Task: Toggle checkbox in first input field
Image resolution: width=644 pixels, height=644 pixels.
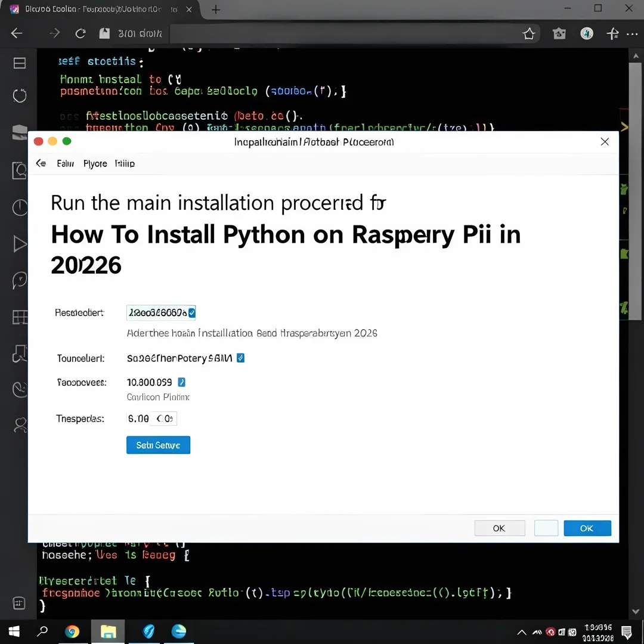Action: click(192, 313)
